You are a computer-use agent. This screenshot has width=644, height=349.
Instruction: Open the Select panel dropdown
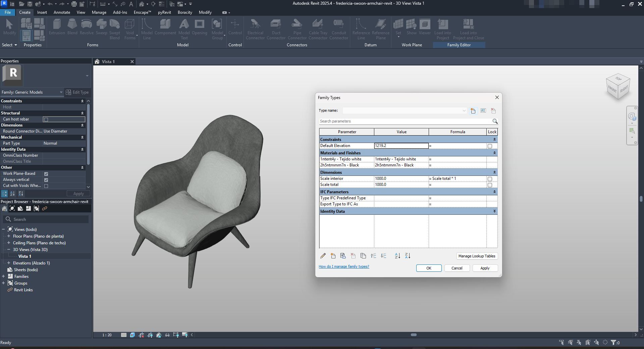pyautogui.click(x=9, y=45)
